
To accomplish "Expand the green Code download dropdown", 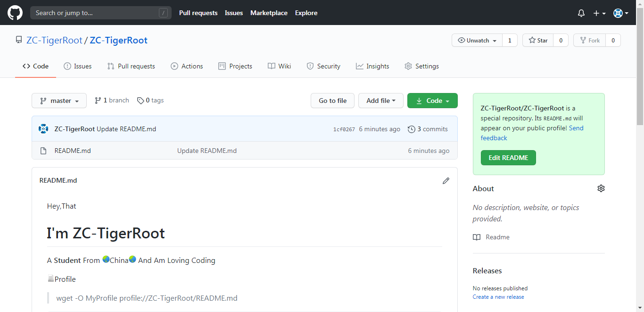I will click(432, 101).
